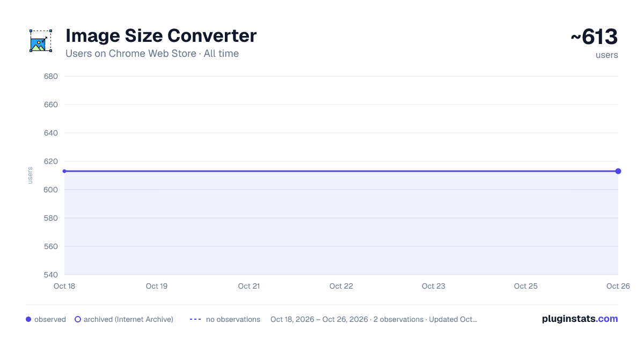Viewport: 644px width, 338px height.
Task: Click the 'archived (Internet Archive)' legend label
Action: coord(128,319)
